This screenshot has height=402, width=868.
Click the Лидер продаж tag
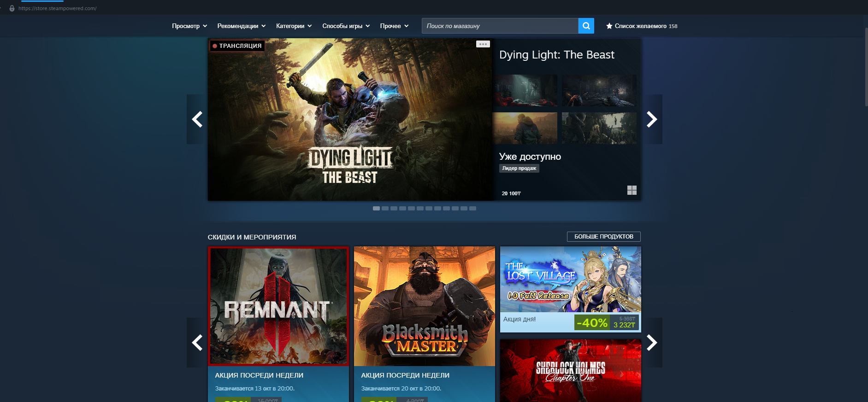(519, 169)
